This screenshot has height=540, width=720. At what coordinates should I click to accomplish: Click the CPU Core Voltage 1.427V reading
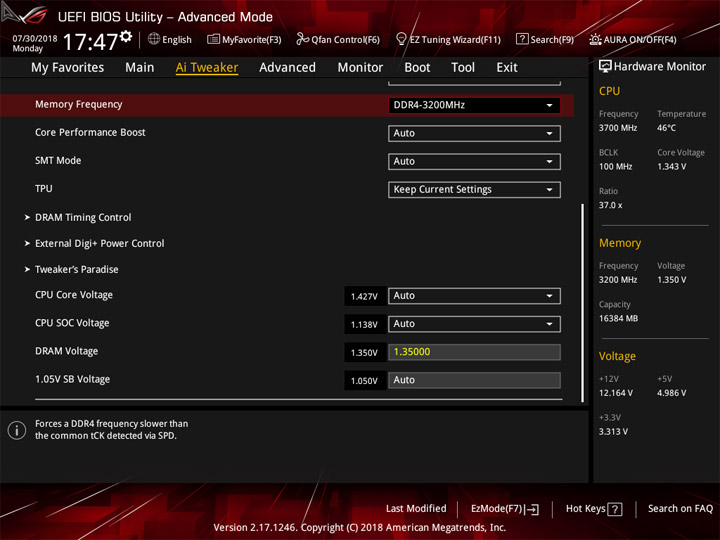(x=364, y=297)
